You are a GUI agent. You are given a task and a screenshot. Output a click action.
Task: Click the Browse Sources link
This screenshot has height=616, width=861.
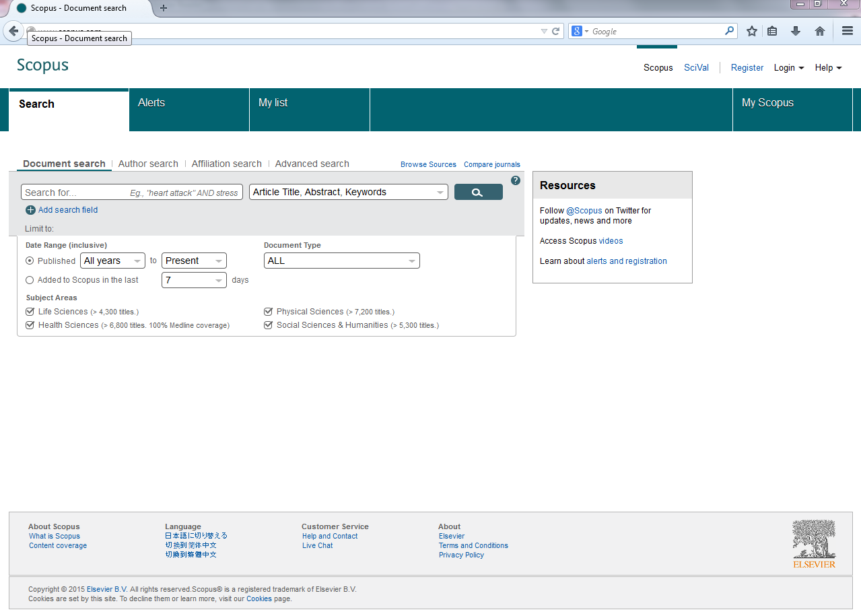428,164
